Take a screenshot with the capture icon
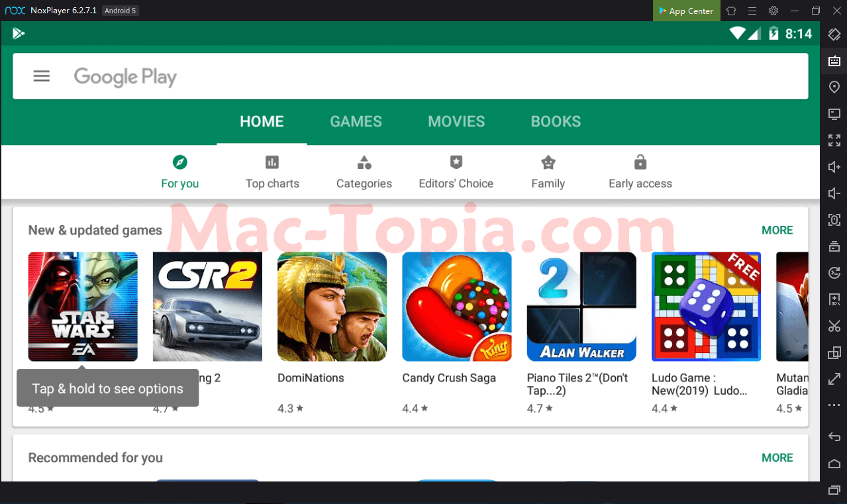The height and width of the screenshot is (504, 847). click(x=834, y=220)
